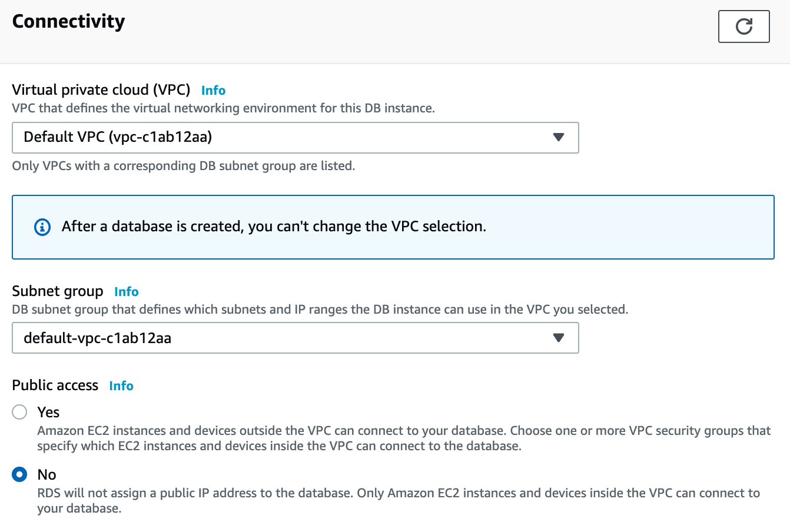
Task: Open the Info link beside Virtual private cloud
Action: click(x=213, y=90)
